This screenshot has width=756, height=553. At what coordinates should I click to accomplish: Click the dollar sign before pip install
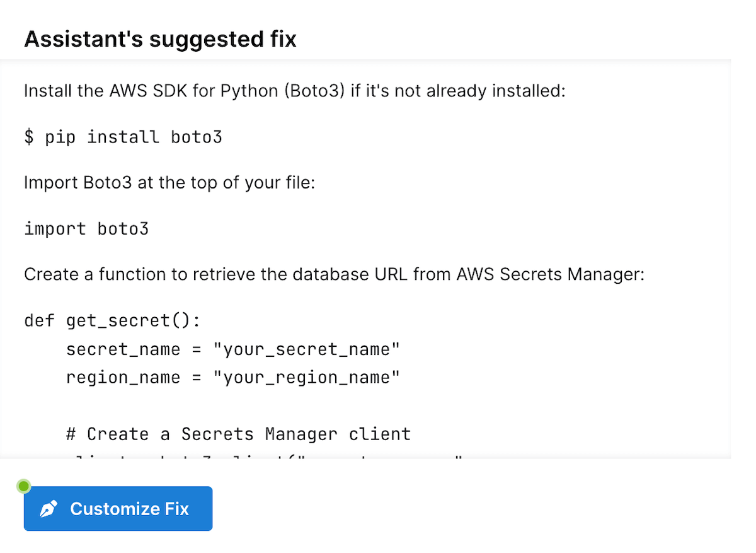29,137
